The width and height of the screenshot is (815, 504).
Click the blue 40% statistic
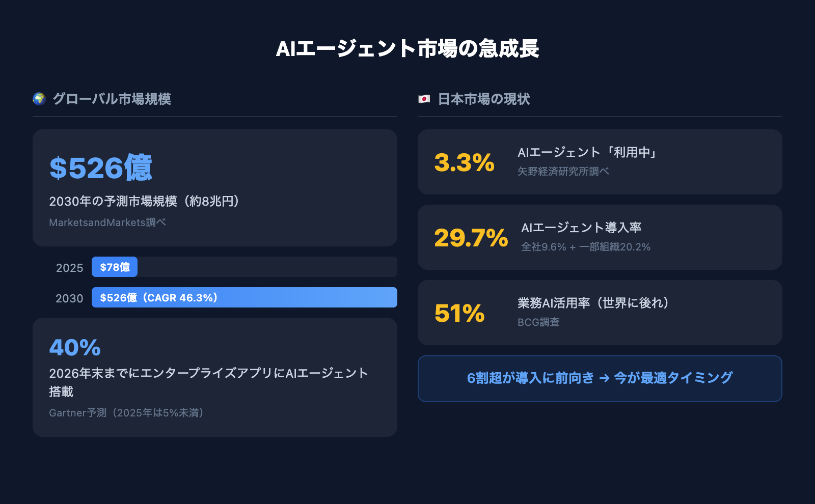pos(75,348)
